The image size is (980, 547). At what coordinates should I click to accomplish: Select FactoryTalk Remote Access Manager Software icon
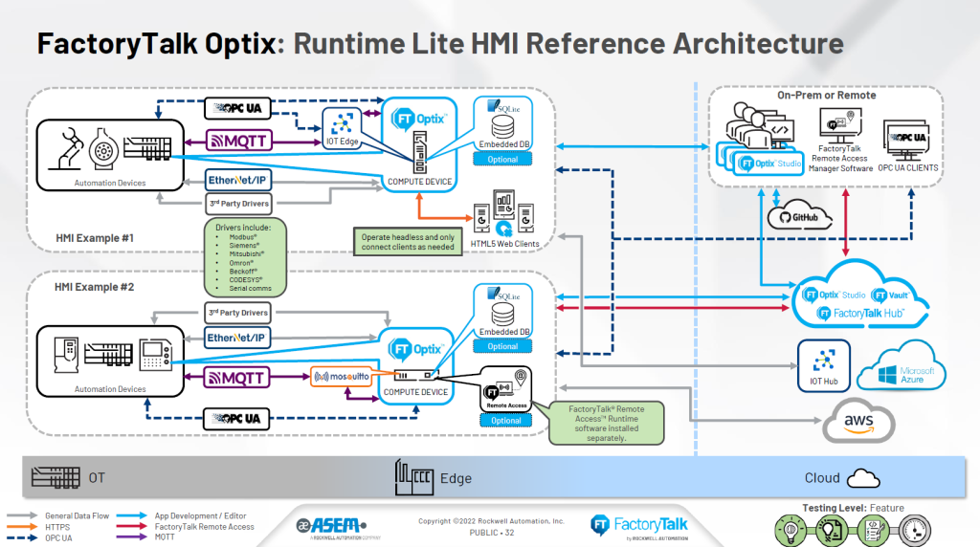[840, 125]
